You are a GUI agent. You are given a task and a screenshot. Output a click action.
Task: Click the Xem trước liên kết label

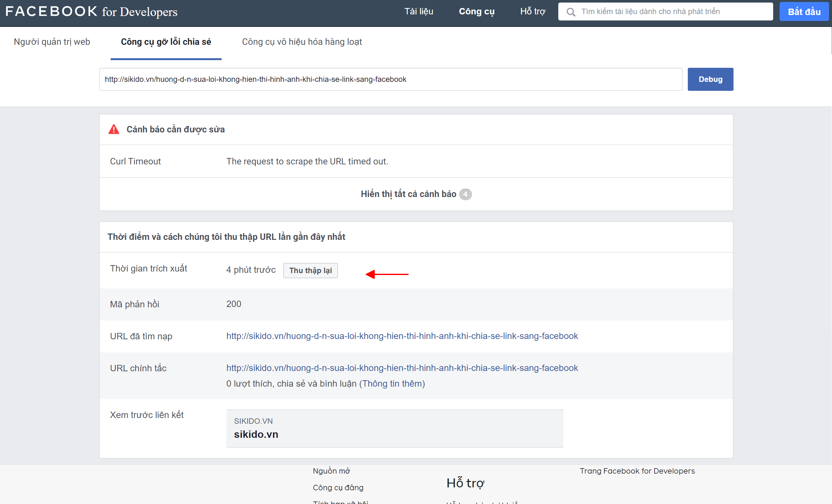point(146,415)
